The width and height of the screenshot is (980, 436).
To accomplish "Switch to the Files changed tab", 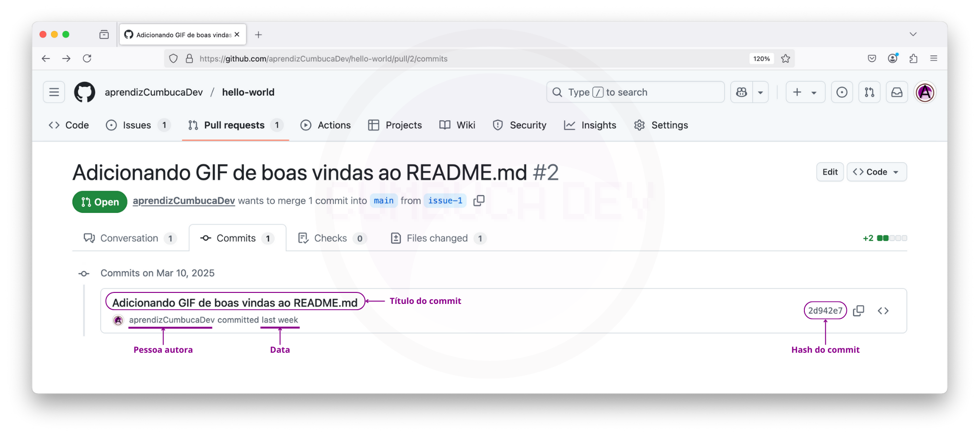I will pyautogui.click(x=437, y=238).
